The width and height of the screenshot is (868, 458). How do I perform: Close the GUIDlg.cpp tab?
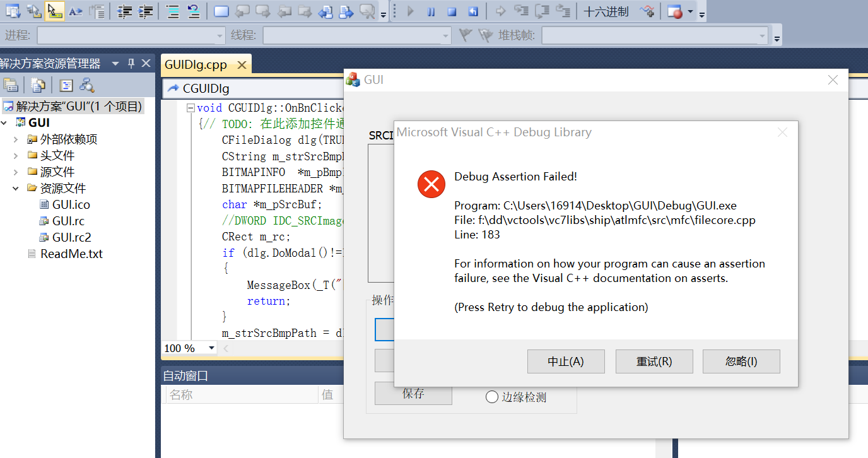click(x=241, y=64)
